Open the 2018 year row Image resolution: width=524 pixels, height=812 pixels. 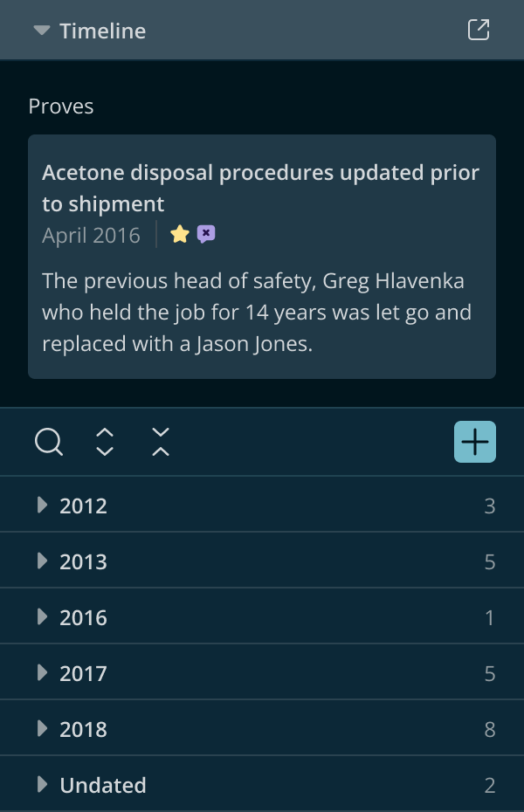262,728
